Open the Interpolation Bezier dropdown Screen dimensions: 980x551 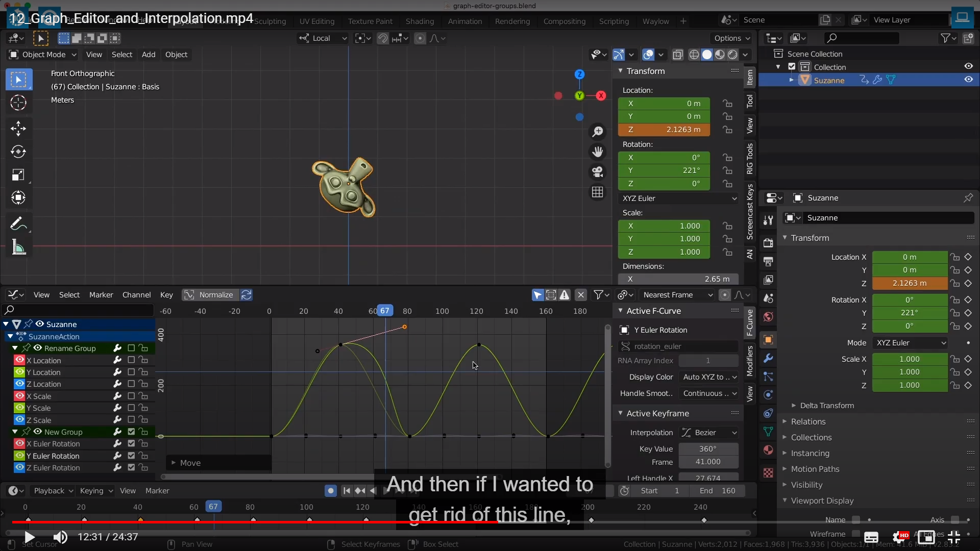point(708,433)
